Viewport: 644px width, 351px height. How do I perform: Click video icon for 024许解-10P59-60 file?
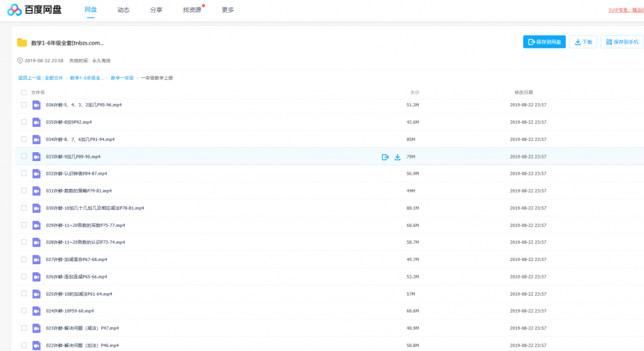click(x=36, y=311)
